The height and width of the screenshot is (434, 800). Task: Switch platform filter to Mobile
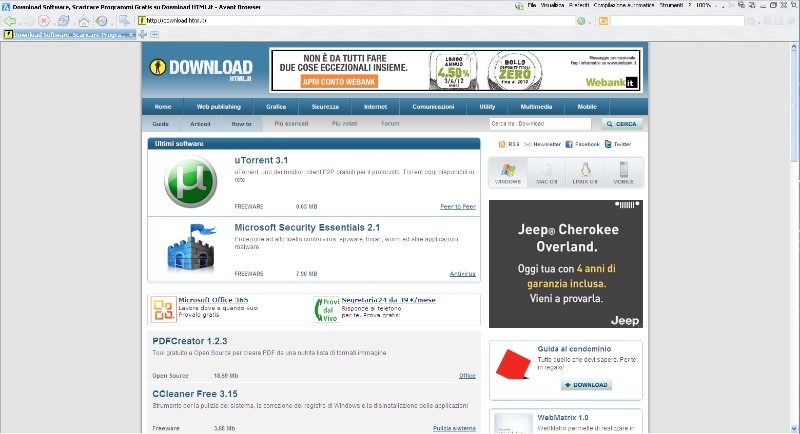(624, 173)
